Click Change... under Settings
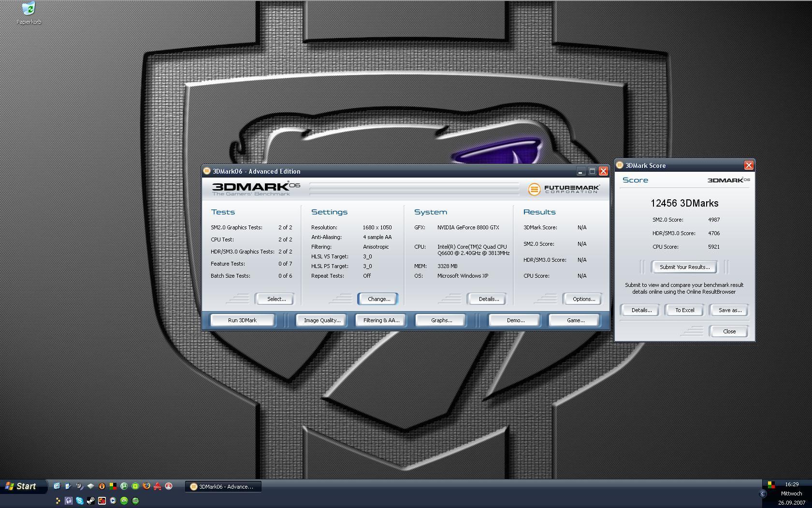This screenshot has height=508, width=812. pos(378,299)
